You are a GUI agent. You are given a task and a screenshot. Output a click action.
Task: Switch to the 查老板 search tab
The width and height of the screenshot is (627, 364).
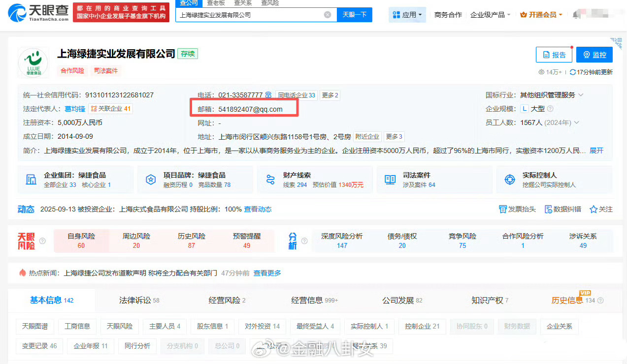click(x=216, y=3)
